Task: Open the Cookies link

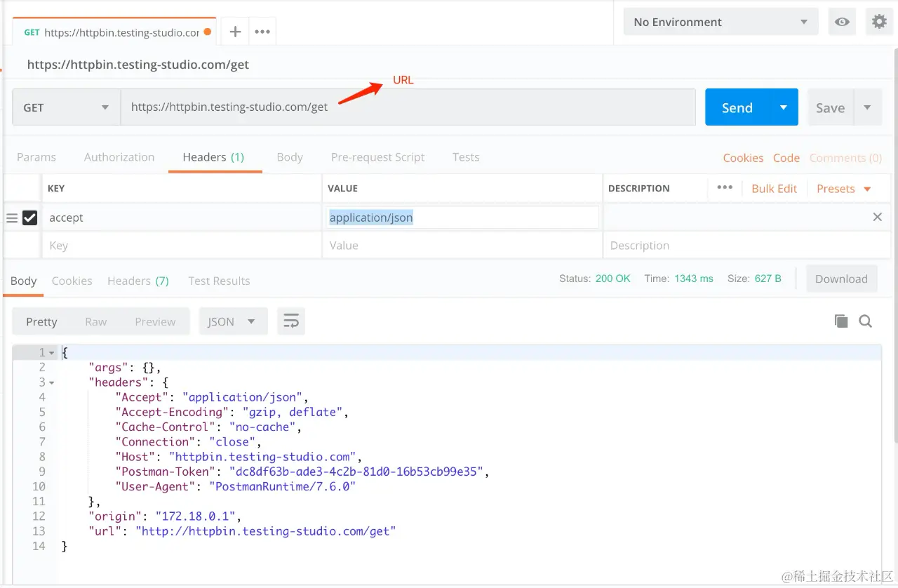Action: coord(743,158)
